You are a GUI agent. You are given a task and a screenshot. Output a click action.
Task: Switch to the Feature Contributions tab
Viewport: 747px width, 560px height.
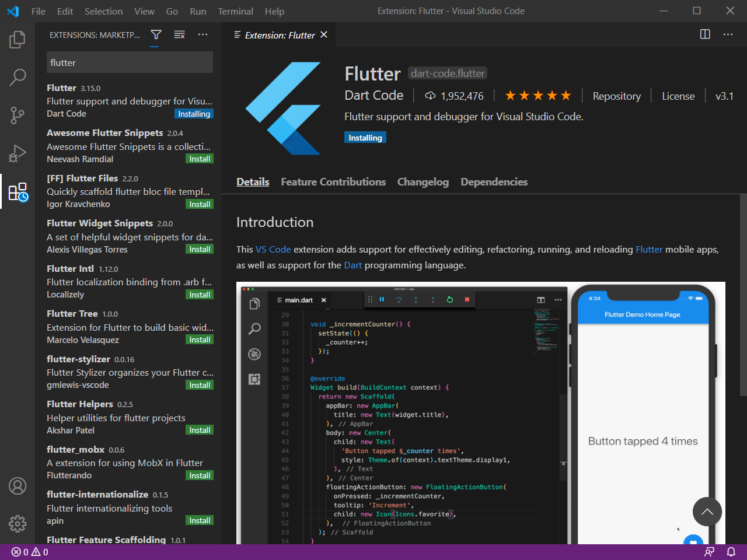point(333,182)
